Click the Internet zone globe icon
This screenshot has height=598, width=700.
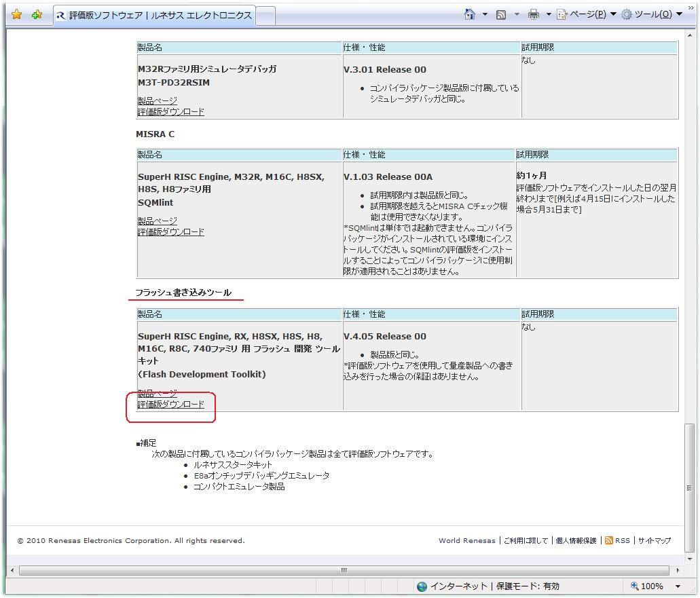(x=422, y=586)
